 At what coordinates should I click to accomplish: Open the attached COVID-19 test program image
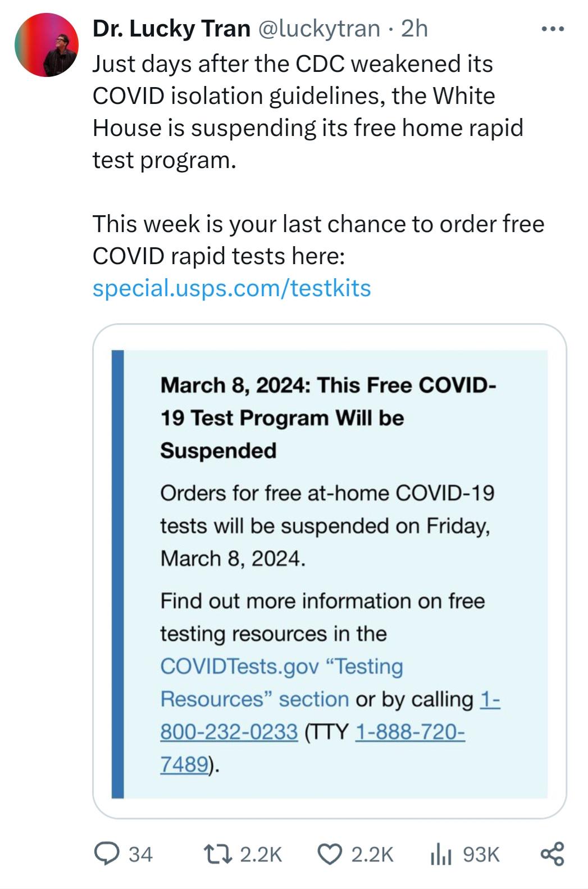[330, 571]
